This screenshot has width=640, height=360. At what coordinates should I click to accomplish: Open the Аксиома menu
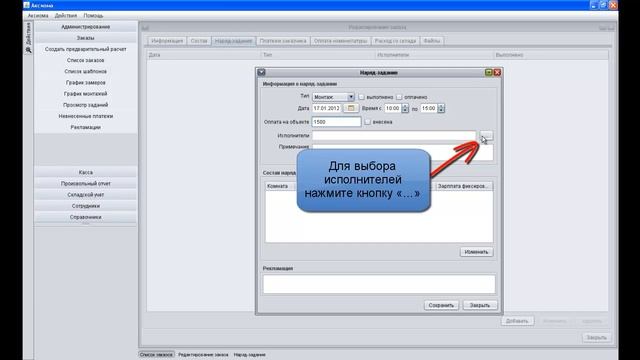click(38, 16)
